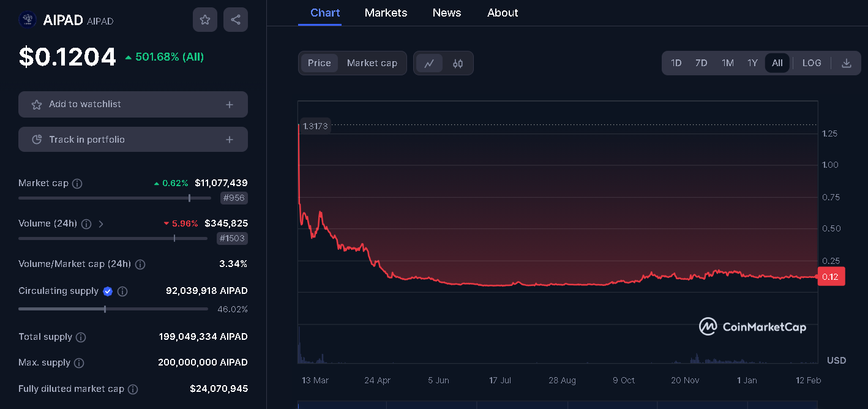Download the chart using the download icon
The height and width of the screenshot is (409, 868).
(x=847, y=62)
